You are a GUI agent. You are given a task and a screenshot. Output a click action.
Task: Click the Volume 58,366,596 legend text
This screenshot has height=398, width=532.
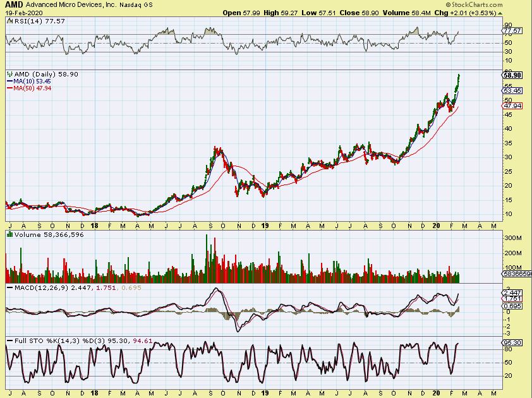point(49,234)
